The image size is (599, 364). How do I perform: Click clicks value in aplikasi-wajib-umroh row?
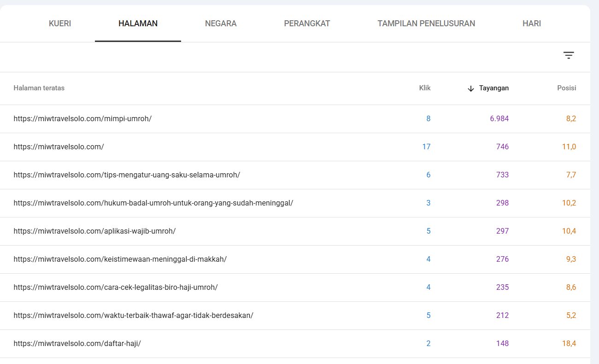click(x=429, y=231)
